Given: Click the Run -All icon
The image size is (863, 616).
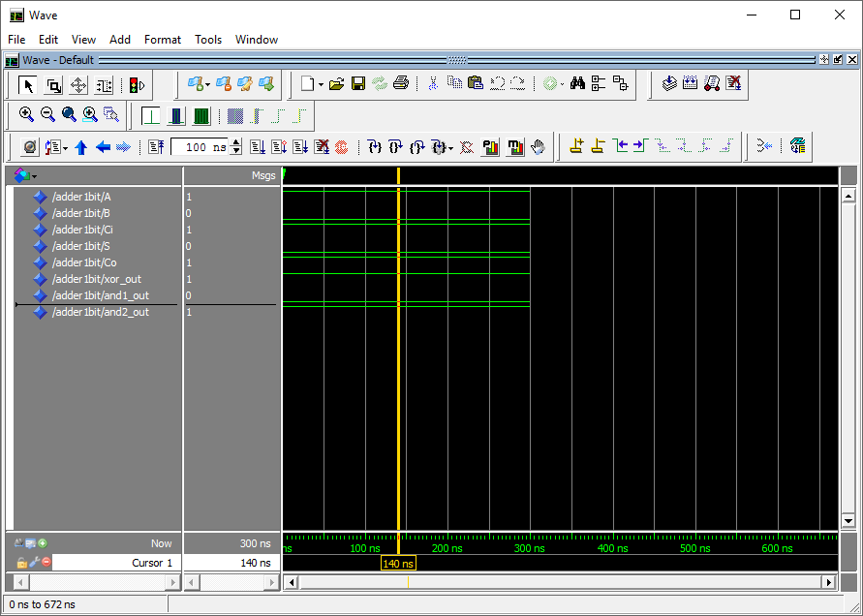Looking at the screenshot, I should pos(300,147).
